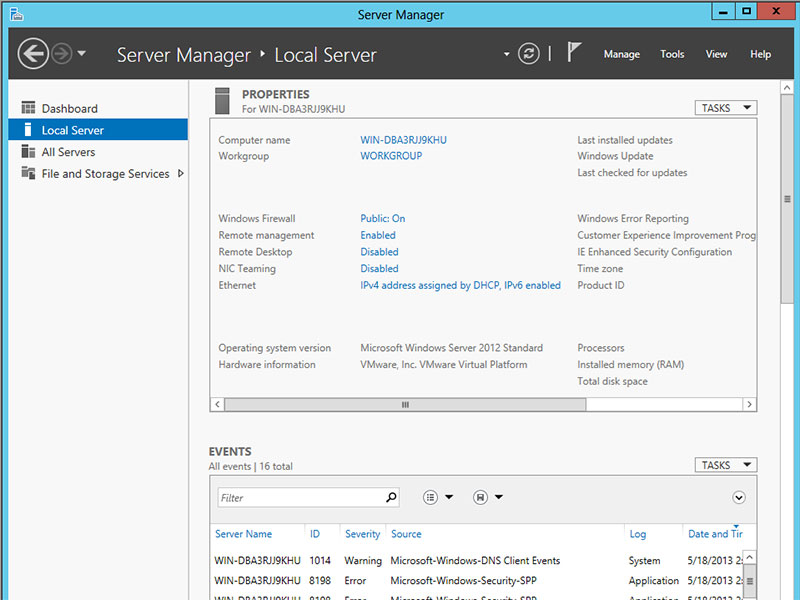Click NIC Teaming Disabled link
This screenshot has height=600, width=800.
coord(379,268)
